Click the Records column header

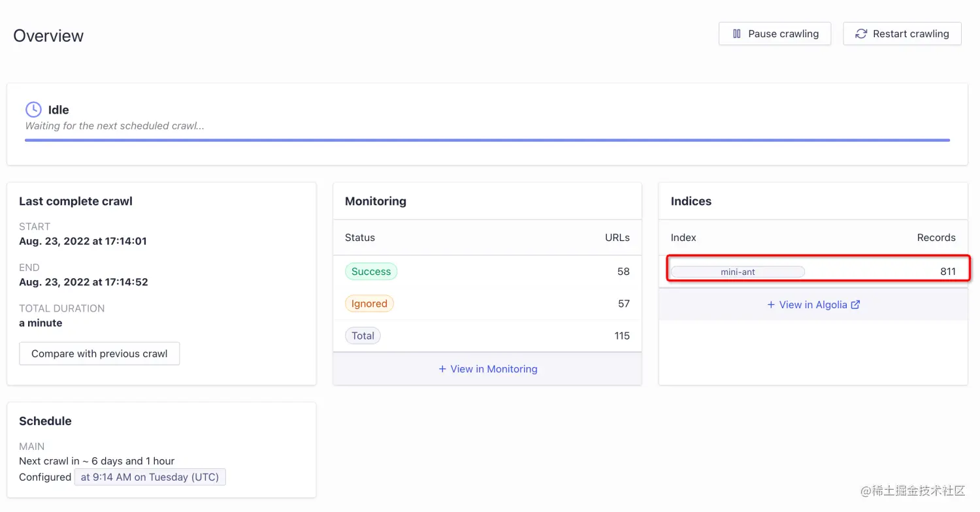[936, 238]
